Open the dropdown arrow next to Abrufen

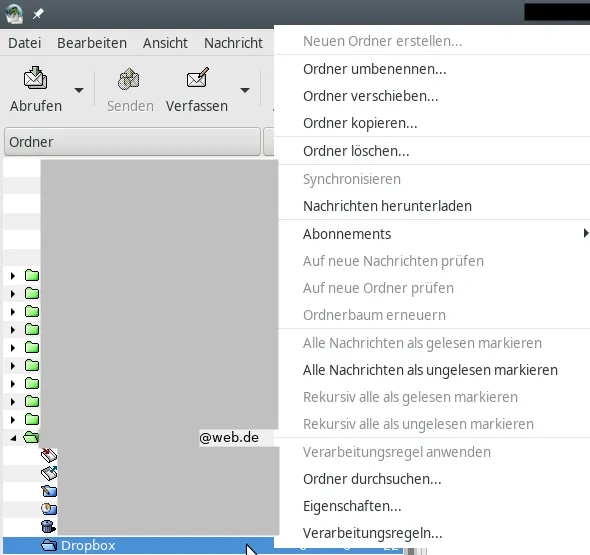click(79, 90)
